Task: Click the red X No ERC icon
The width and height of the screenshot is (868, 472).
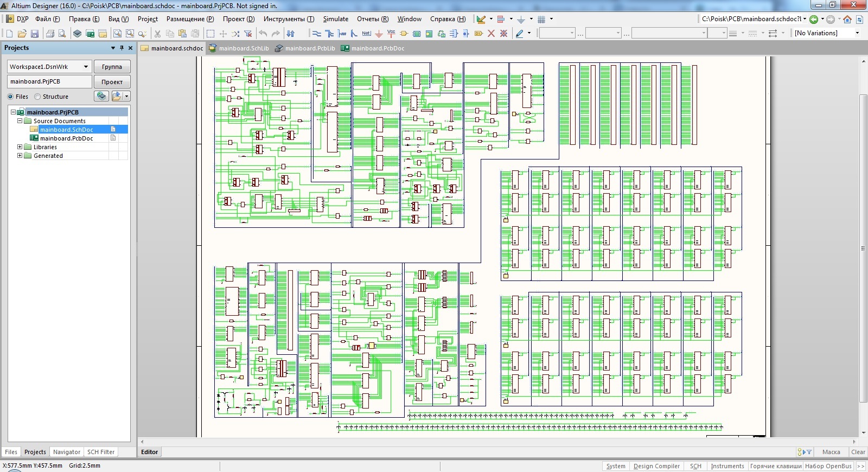Action: coord(491,34)
